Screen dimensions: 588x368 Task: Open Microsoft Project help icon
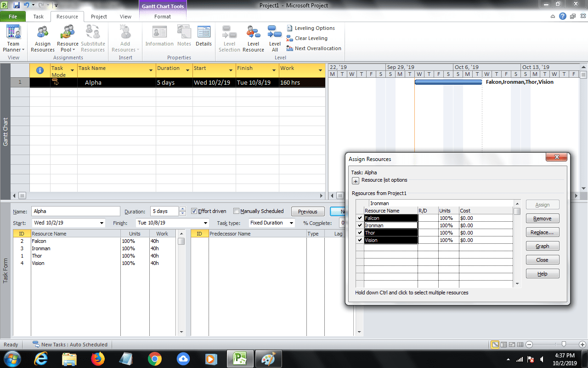tap(563, 17)
